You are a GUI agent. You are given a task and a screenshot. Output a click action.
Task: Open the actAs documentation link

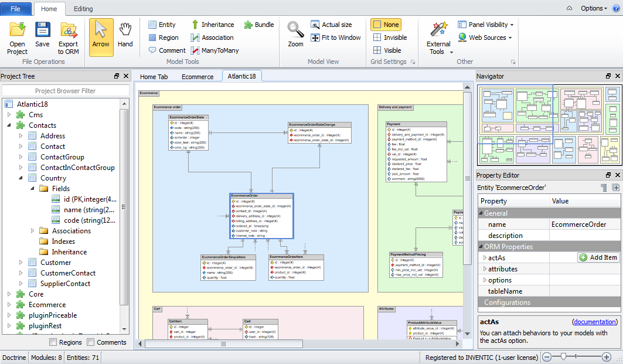pos(595,322)
